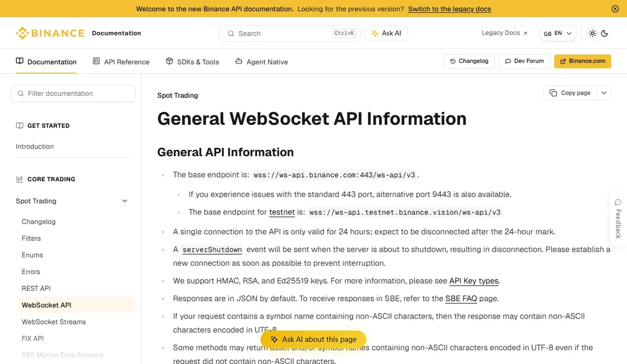627x364 pixels.
Task: Open the Filters sidebar page
Action: coord(31,238)
